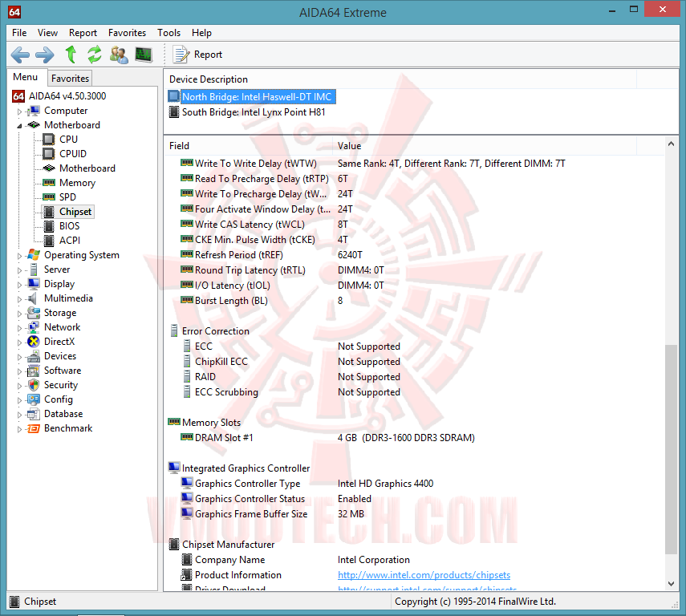Expand the Storage tree node

click(19, 314)
